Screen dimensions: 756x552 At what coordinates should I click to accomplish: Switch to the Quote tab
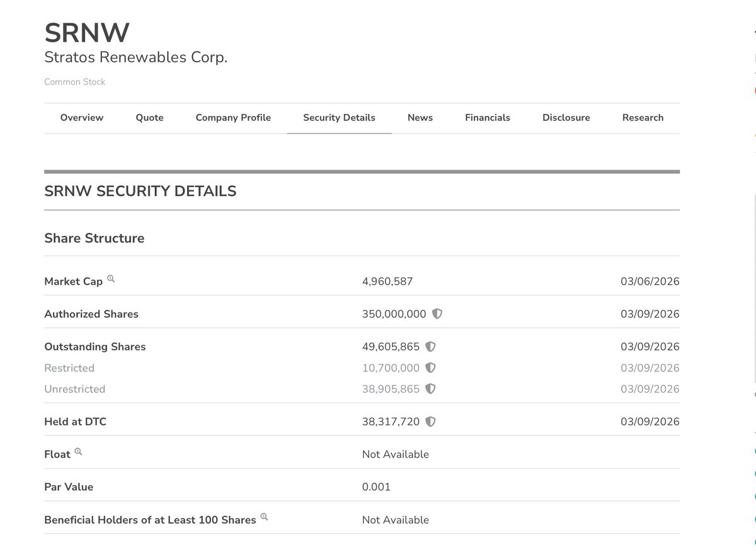coord(149,118)
